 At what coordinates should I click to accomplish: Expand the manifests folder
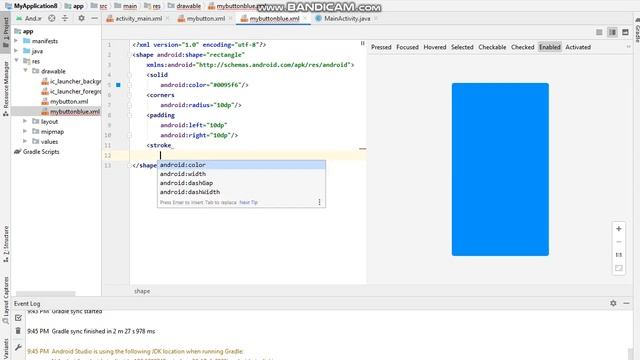(x=16, y=41)
